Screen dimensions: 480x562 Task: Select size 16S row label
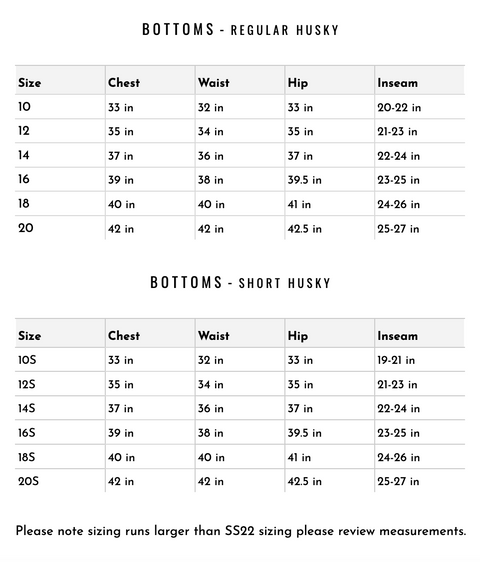pos(27,432)
